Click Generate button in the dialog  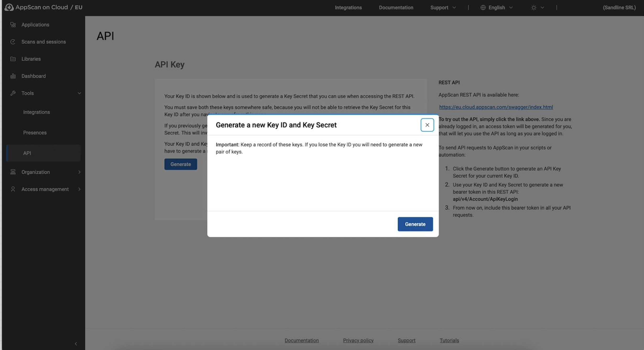pyautogui.click(x=415, y=224)
